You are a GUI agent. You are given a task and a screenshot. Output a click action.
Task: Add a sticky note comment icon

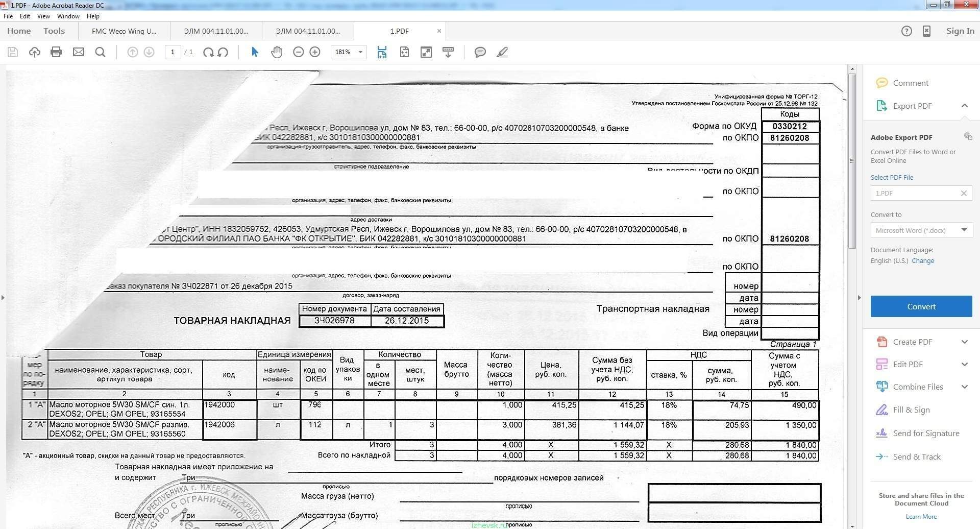tap(480, 52)
